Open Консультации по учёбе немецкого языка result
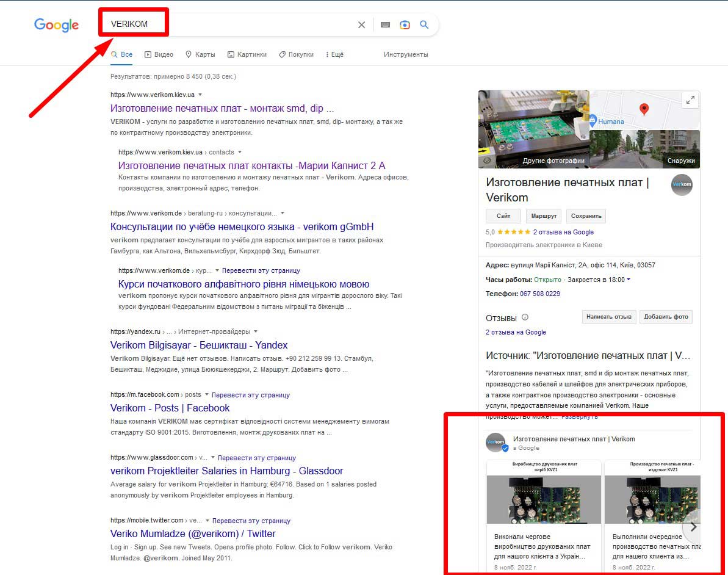This screenshot has width=728, height=575. pos(242,226)
